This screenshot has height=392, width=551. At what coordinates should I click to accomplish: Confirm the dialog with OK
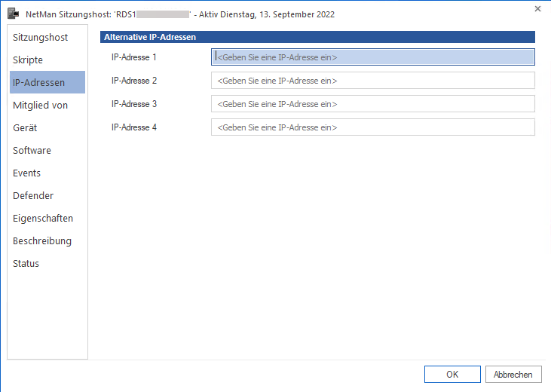(452, 374)
